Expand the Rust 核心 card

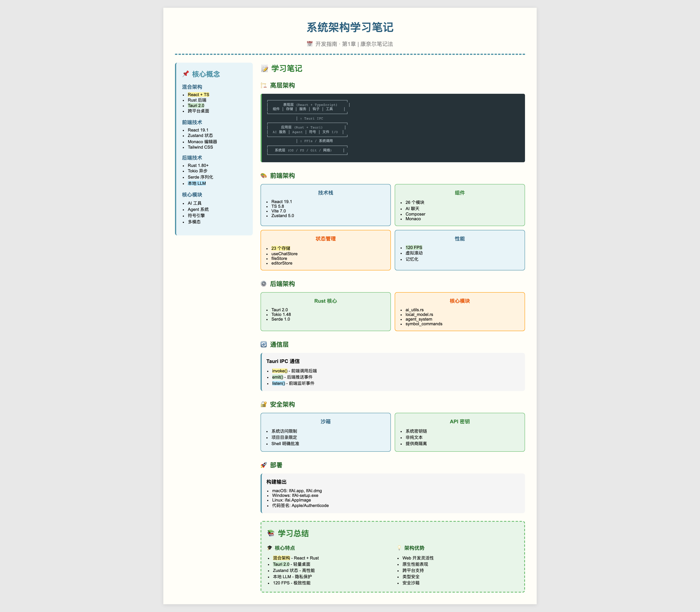click(325, 301)
